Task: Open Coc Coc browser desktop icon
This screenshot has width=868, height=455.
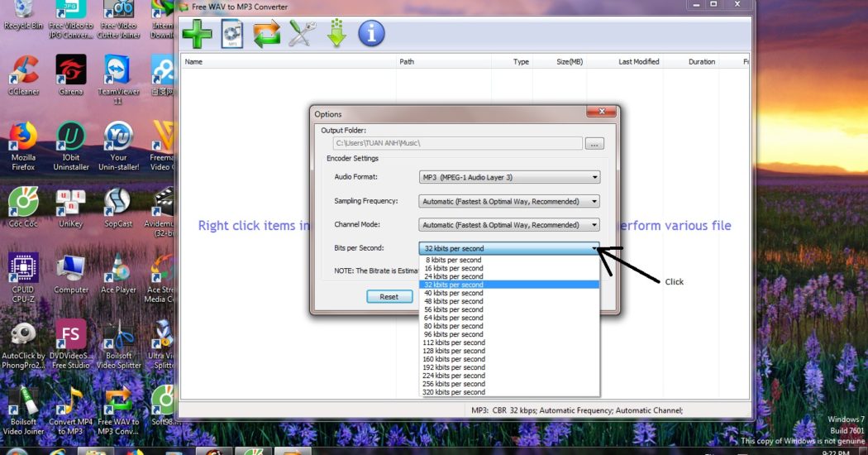Action: [x=23, y=208]
